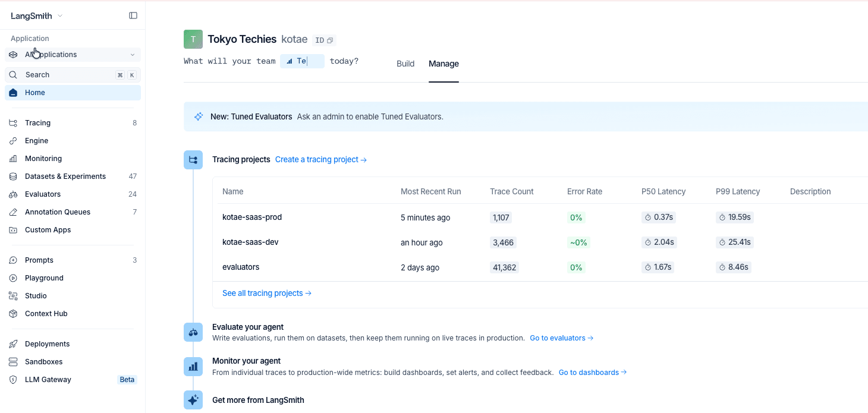Click the Monitor your agent step icon
The width and height of the screenshot is (868, 413).
pos(193,367)
